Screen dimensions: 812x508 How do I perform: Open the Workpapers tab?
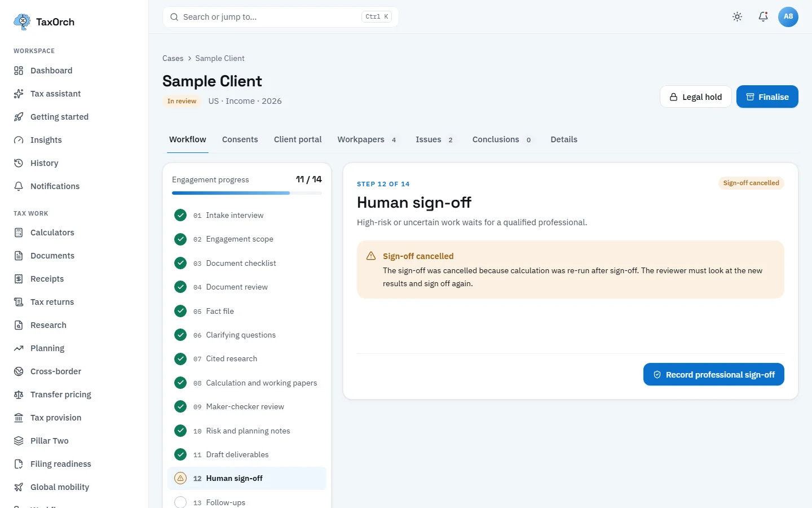pyautogui.click(x=367, y=139)
